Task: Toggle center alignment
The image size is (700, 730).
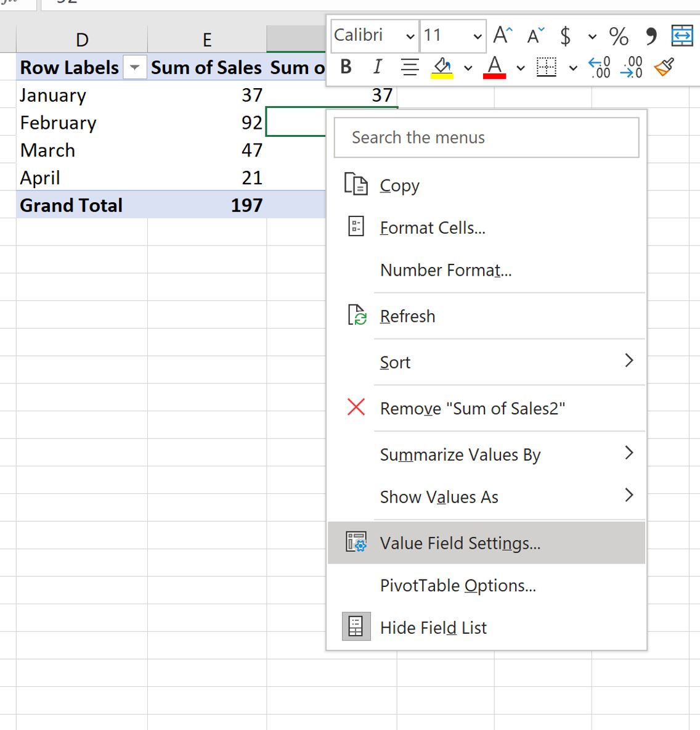Action: 409,67
